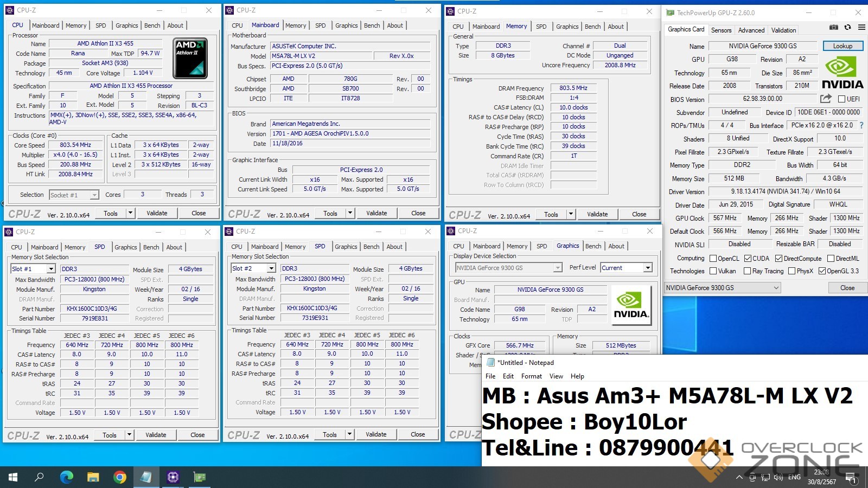This screenshot has height=488, width=868.
Task: Open the GPU-Z hamburger menu
Action: pyautogui.click(x=861, y=27)
